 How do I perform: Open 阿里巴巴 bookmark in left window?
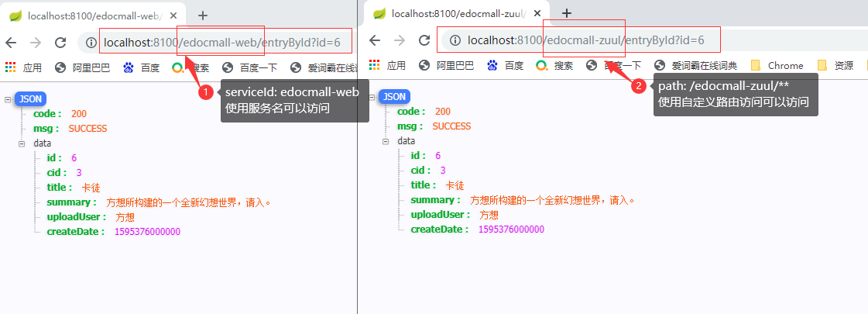click(83, 67)
